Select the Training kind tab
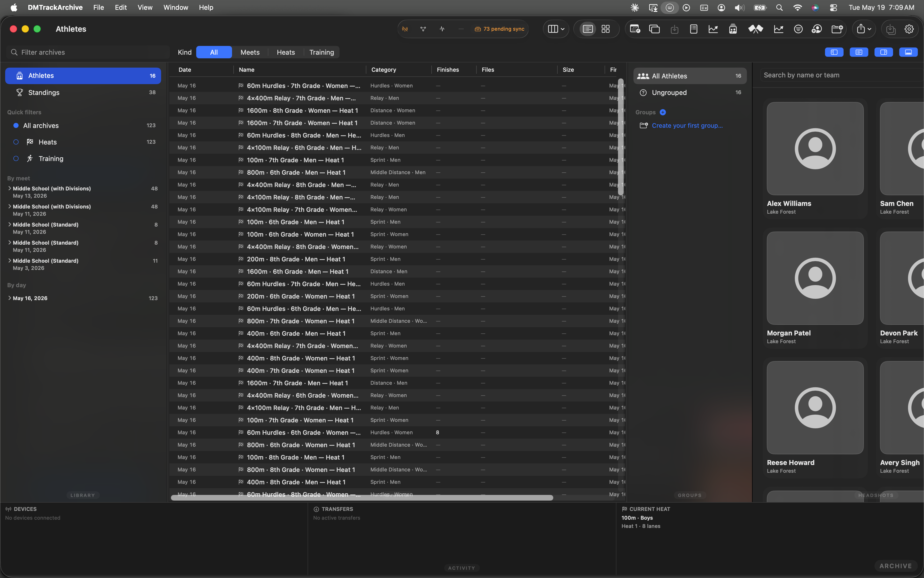Image resolution: width=924 pixels, height=578 pixels. [321, 52]
